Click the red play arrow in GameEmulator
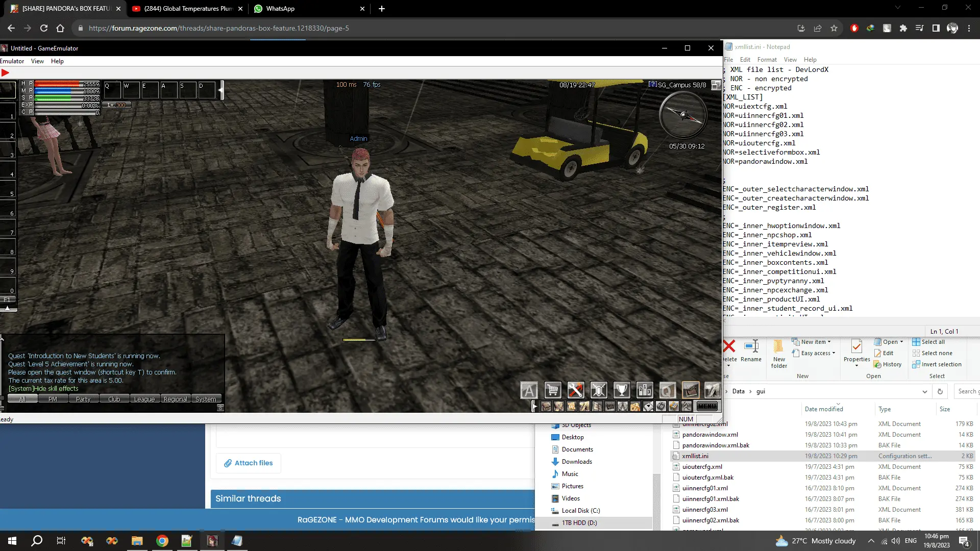This screenshot has width=980, height=551. [x=5, y=72]
